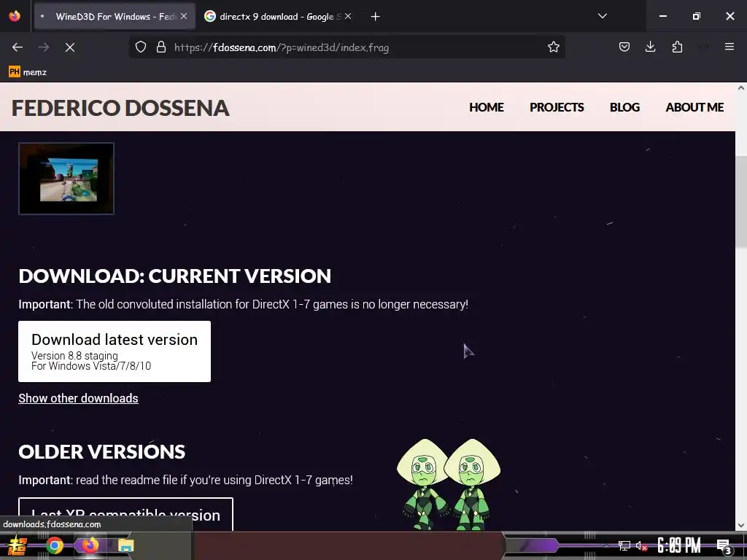Launch Google Chrome from taskbar
This screenshot has height=560, width=747.
[54, 545]
